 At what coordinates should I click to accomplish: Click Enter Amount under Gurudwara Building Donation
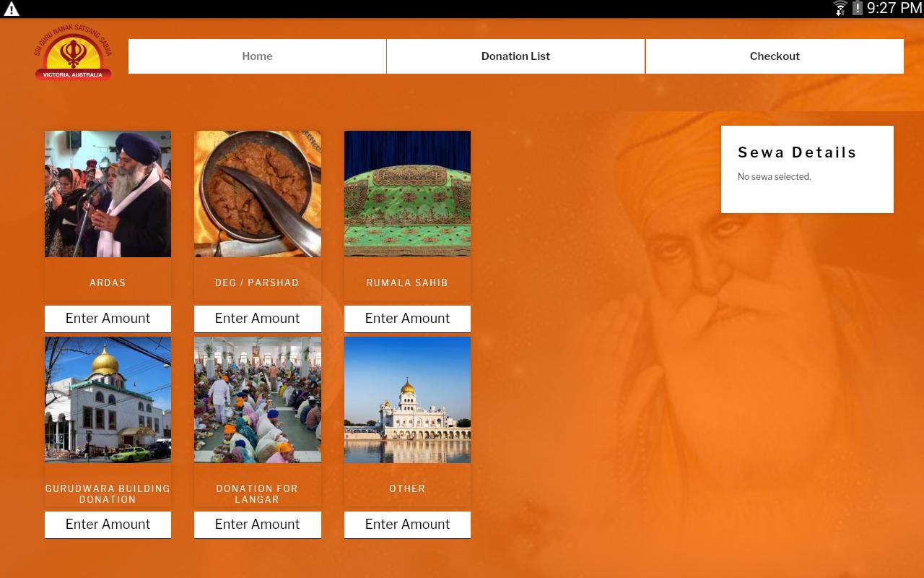108,525
